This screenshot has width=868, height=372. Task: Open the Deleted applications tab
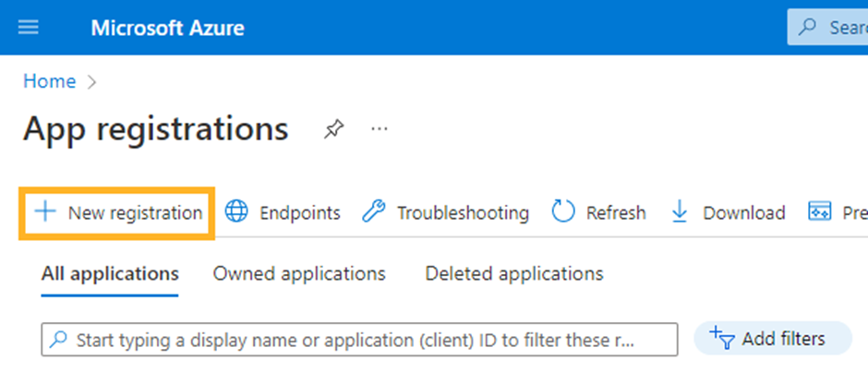[513, 273]
